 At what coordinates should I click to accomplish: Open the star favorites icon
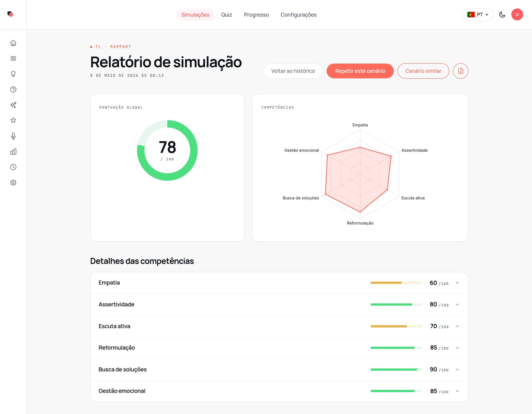coord(13,120)
